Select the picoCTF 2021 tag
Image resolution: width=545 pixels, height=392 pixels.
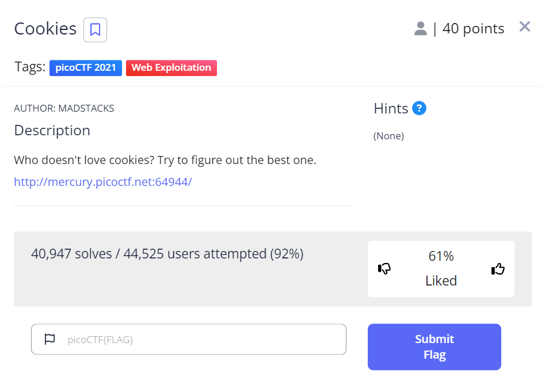tap(86, 68)
